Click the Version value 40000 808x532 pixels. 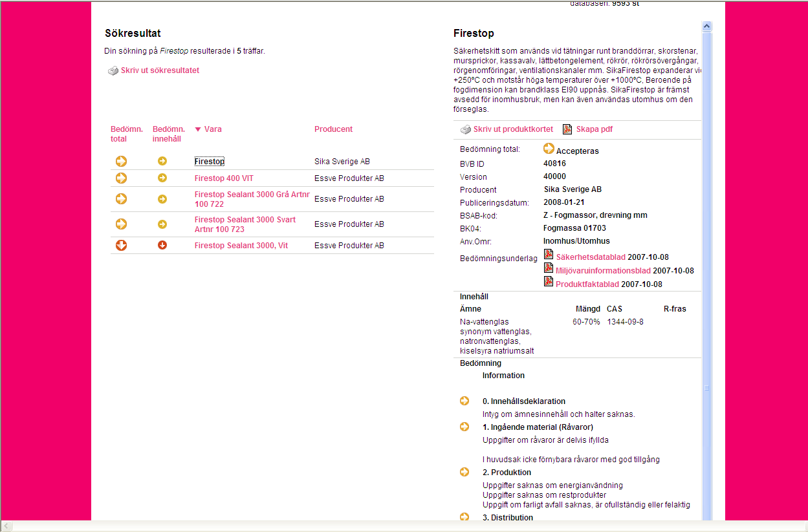click(x=554, y=176)
